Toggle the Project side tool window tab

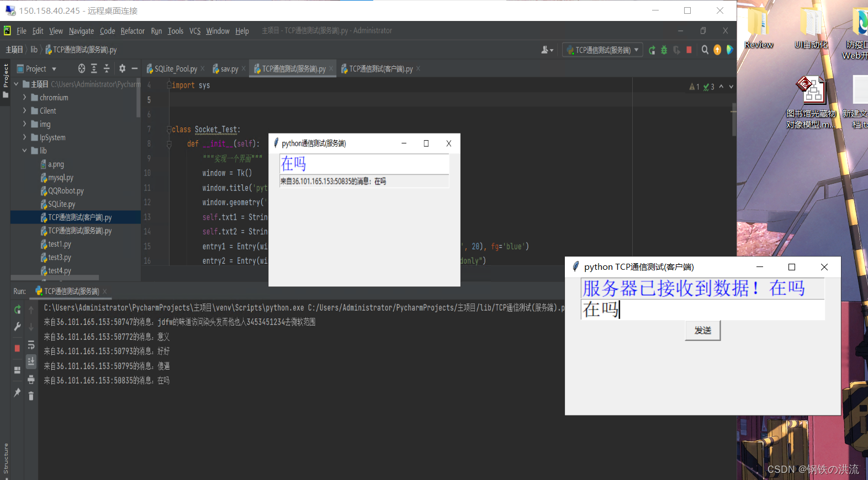click(6, 81)
